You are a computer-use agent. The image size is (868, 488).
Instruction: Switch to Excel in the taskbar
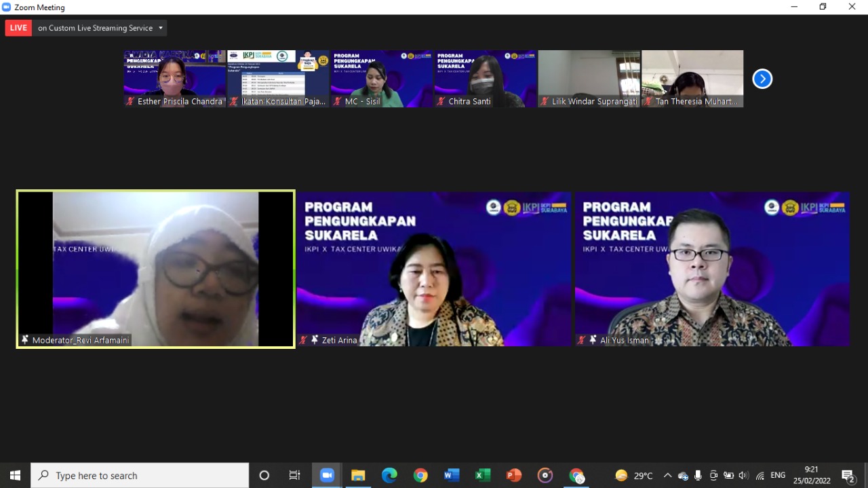pos(483,475)
